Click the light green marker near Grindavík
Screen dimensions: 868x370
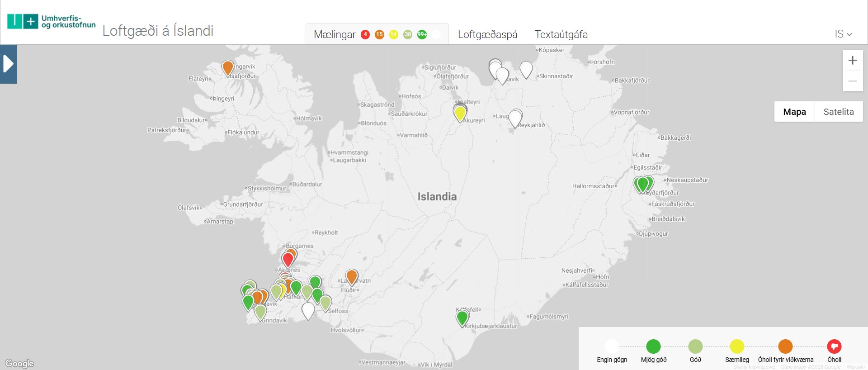[260, 311]
